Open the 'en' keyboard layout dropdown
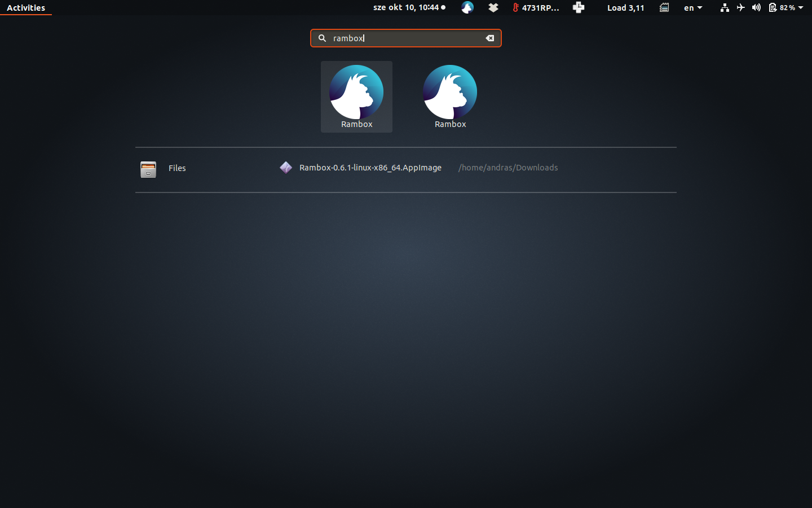Viewport: 812px width, 508px height. click(693, 8)
